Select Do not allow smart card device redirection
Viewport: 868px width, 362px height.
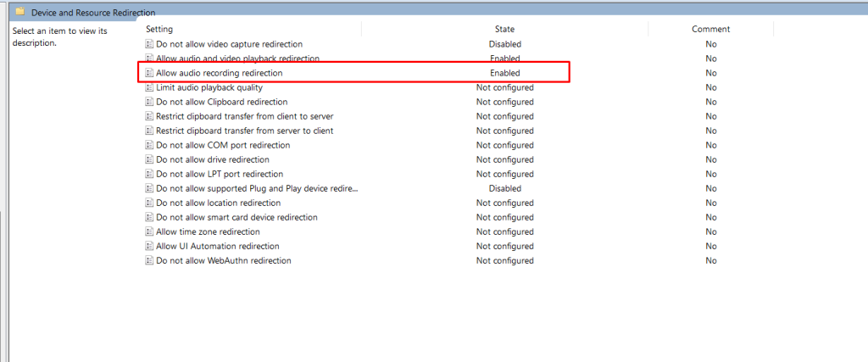click(x=236, y=217)
